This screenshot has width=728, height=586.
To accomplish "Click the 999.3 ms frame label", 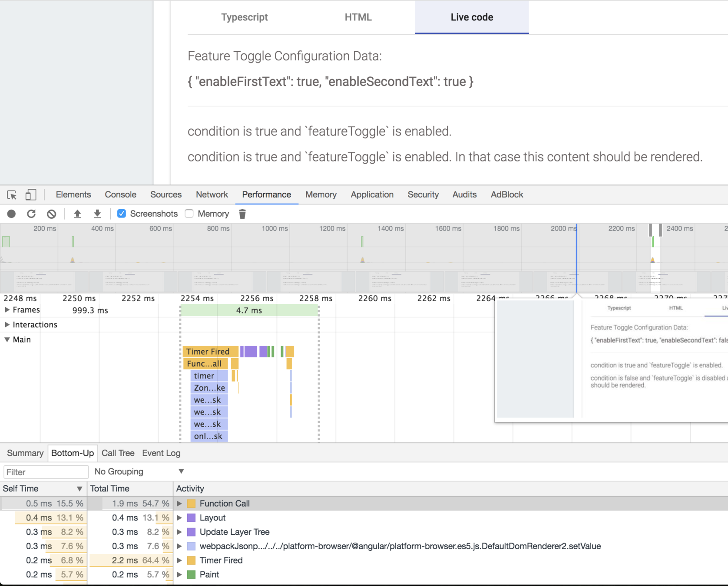I will click(x=90, y=310).
